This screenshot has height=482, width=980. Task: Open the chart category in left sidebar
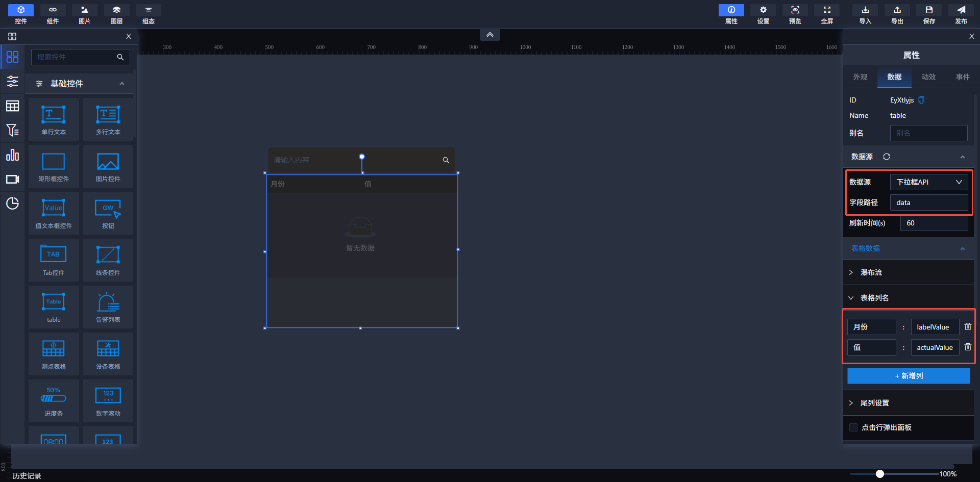(x=12, y=155)
